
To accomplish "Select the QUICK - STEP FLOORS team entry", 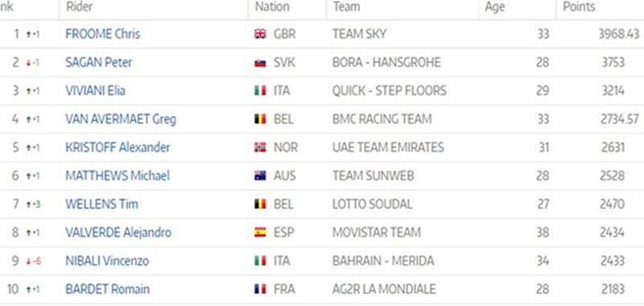I will coord(390,91).
